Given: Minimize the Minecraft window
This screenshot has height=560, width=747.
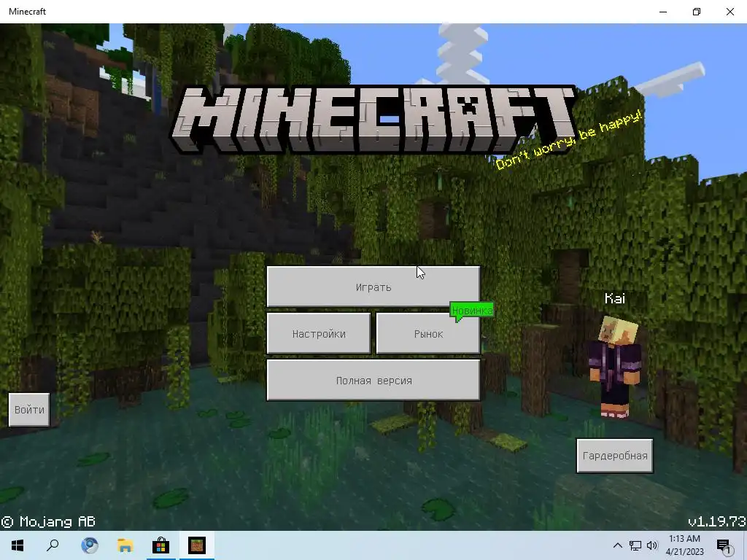Looking at the screenshot, I should coord(663,12).
